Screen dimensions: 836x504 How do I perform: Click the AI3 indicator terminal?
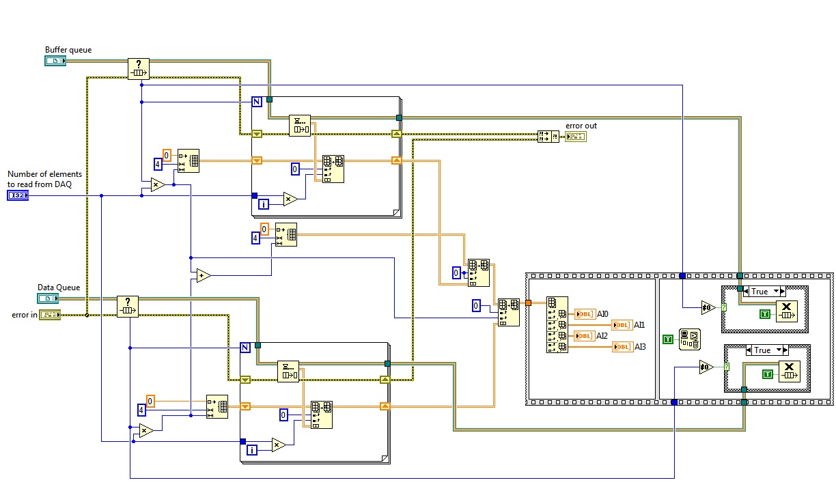[623, 347]
